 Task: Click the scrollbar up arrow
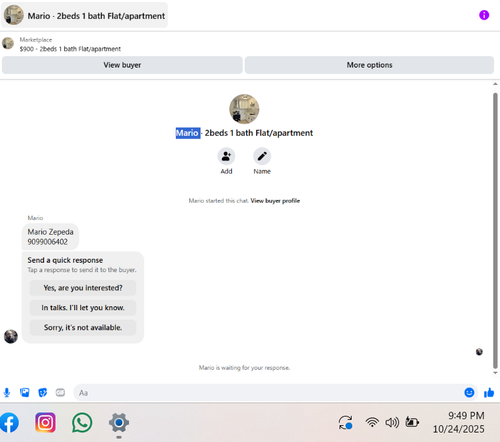click(x=495, y=84)
